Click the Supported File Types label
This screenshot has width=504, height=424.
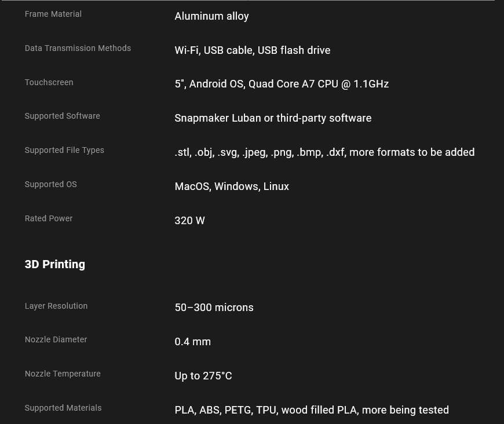click(64, 150)
